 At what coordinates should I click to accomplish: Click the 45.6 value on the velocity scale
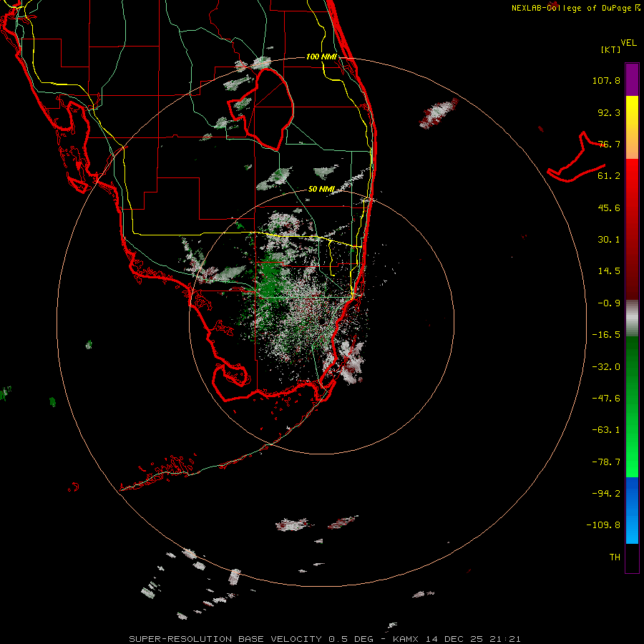click(609, 208)
